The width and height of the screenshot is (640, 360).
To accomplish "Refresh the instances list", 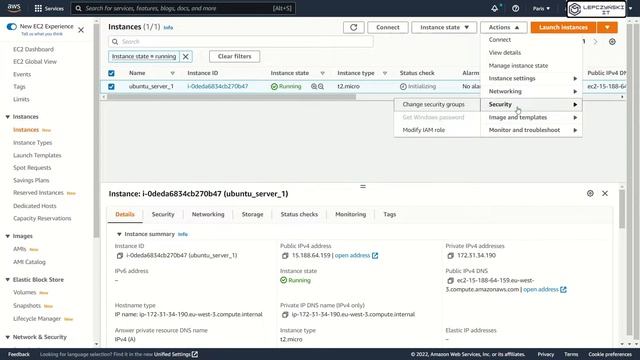I will point(353,27).
